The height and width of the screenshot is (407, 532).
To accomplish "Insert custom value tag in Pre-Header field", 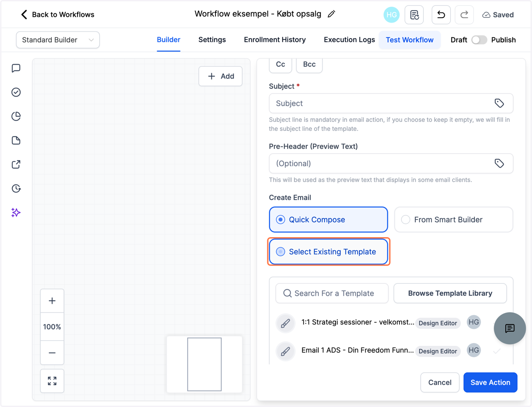I will 499,164.
